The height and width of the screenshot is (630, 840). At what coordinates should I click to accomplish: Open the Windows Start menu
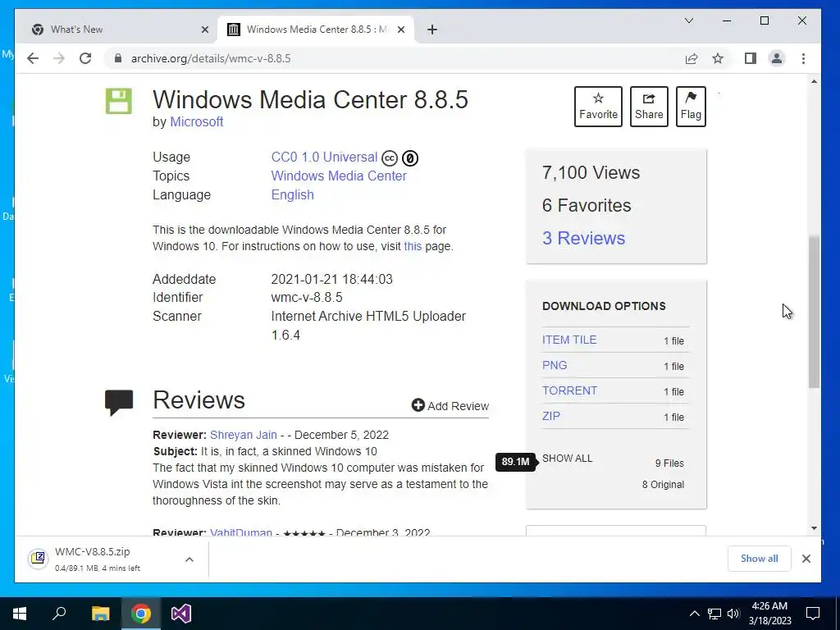click(x=20, y=614)
